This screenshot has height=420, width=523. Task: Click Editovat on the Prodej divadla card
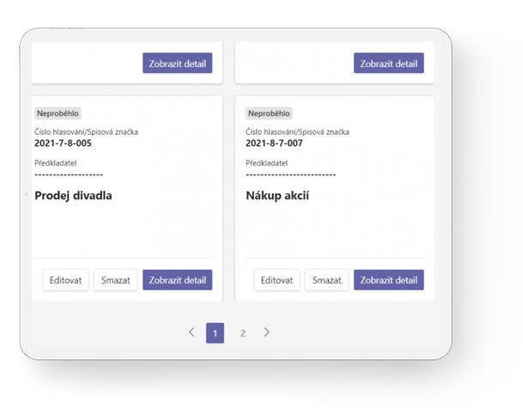coord(66,280)
